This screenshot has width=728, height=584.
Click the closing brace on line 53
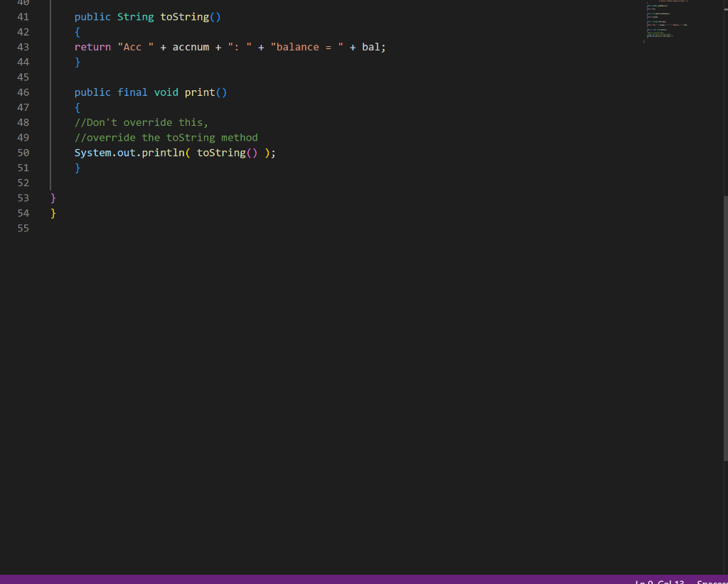(x=53, y=198)
